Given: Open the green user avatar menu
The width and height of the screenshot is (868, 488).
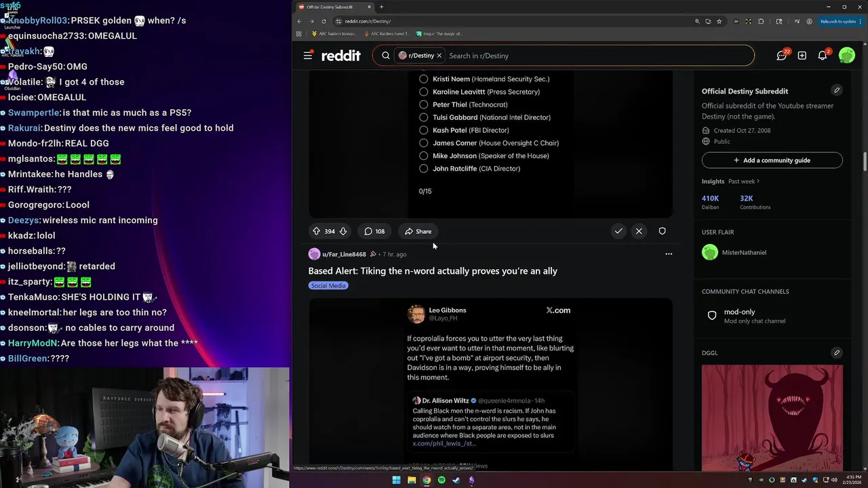Looking at the screenshot, I should click(x=847, y=56).
